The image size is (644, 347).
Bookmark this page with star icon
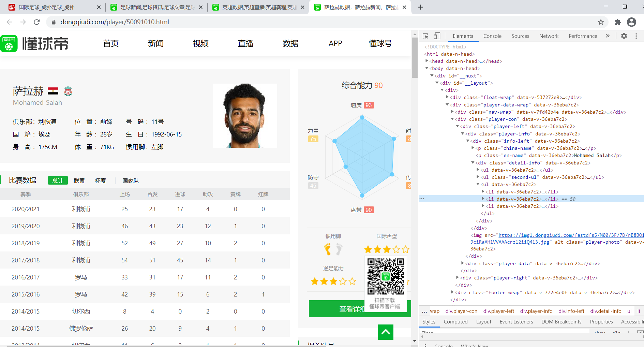[601, 22]
